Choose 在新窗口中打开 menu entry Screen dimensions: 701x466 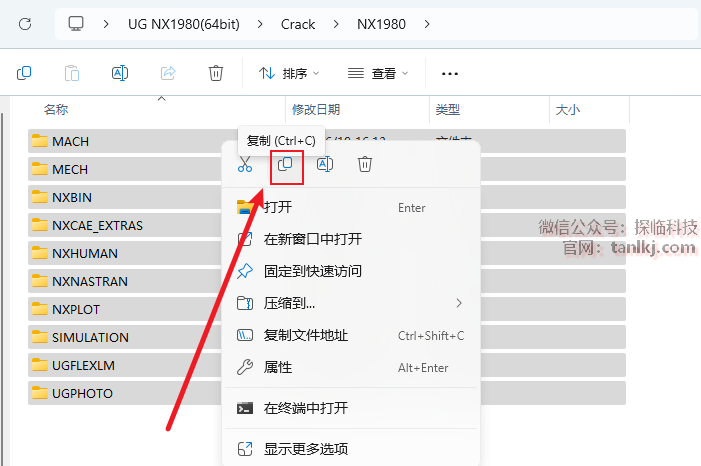pyautogui.click(x=351, y=239)
